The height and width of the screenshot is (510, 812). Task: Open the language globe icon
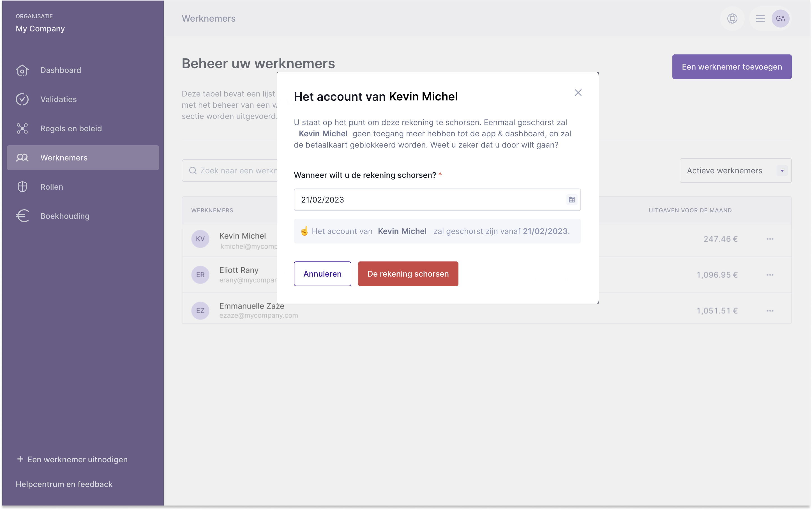(x=732, y=19)
